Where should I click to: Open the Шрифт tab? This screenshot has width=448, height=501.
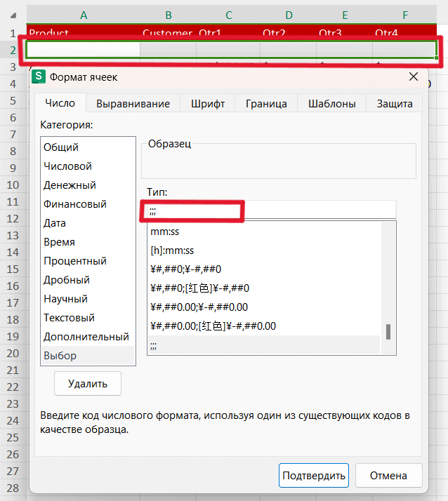tap(208, 104)
